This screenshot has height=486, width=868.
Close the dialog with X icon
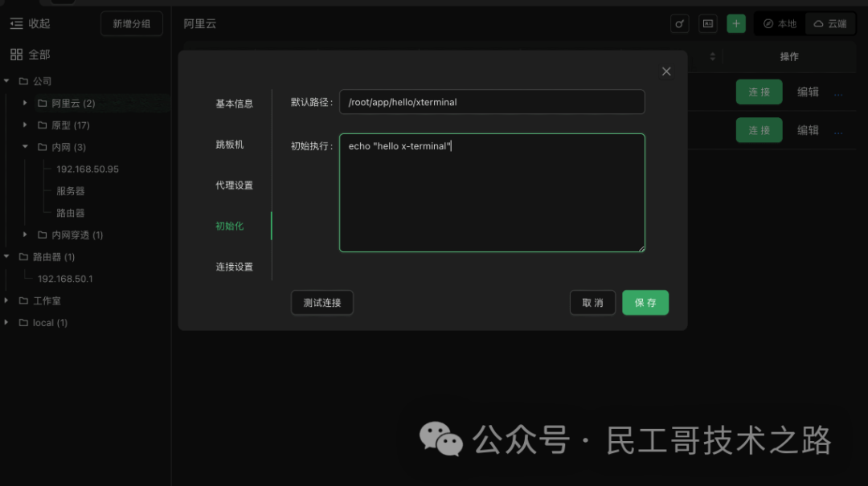point(666,71)
